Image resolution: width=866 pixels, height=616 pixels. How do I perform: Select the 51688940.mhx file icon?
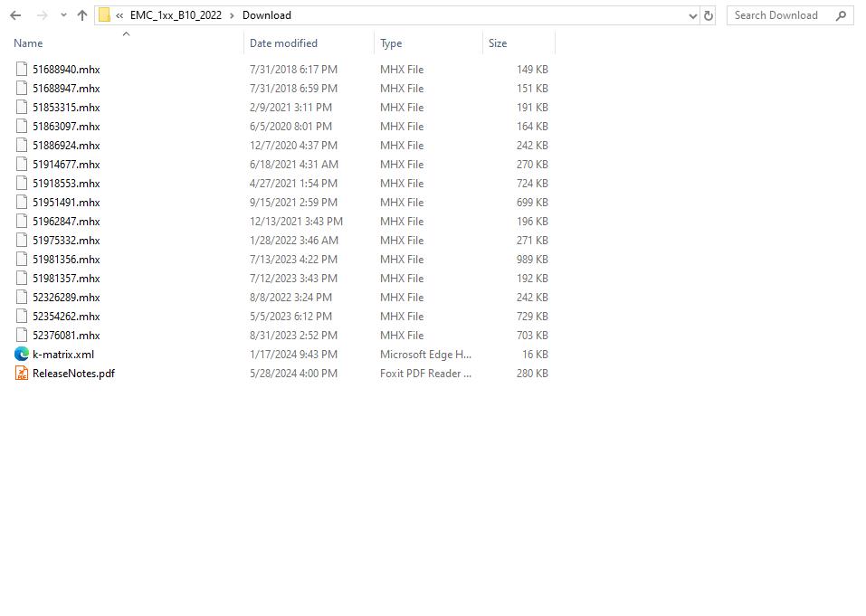(x=22, y=69)
